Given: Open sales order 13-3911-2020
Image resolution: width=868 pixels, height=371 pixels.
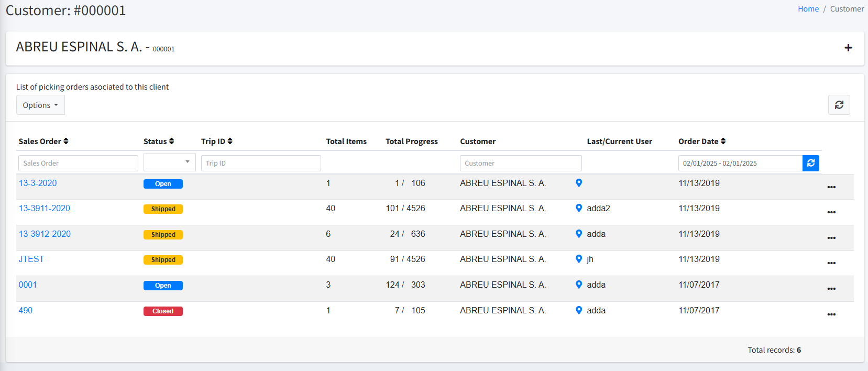Looking at the screenshot, I should coord(45,208).
